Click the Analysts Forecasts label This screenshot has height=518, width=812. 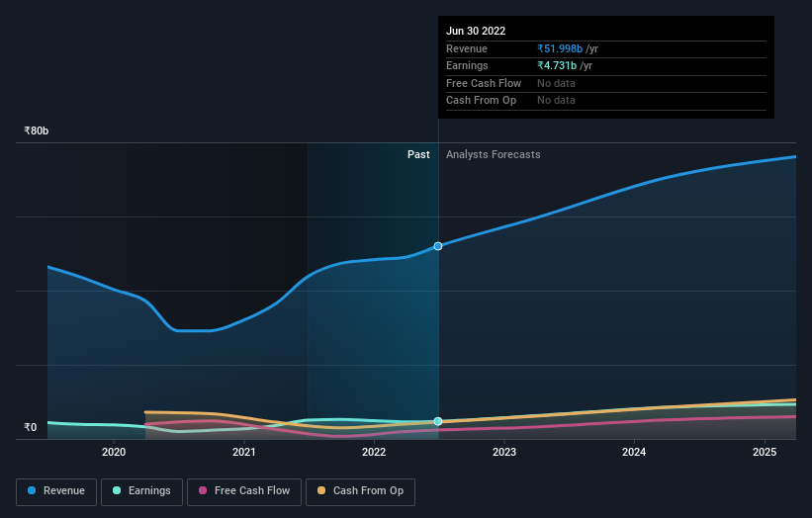493,155
